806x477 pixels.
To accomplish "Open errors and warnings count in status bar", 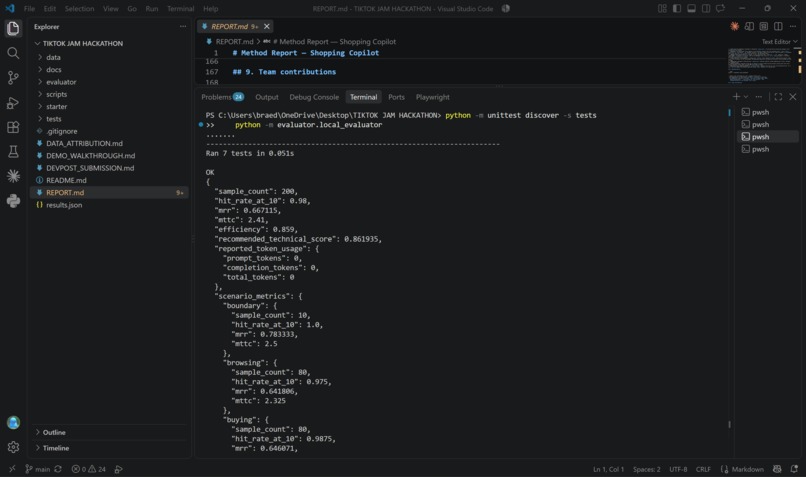I will (88, 469).
